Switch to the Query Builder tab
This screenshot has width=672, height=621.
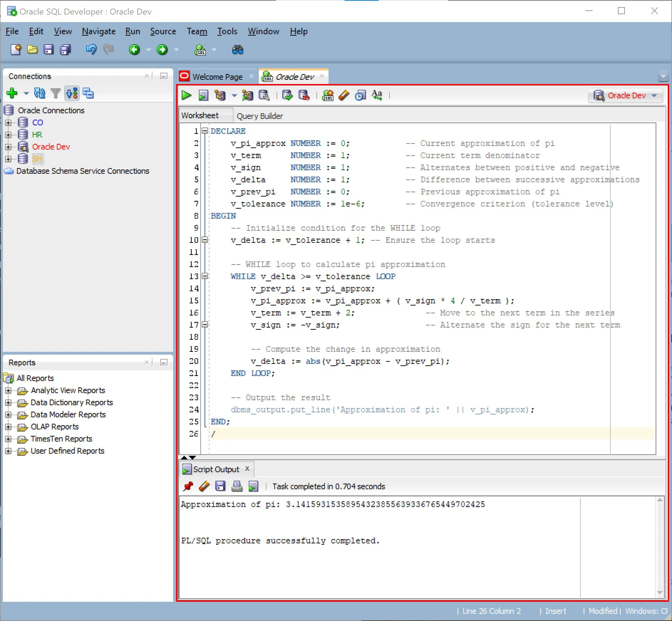pyautogui.click(x=260, y=116)
